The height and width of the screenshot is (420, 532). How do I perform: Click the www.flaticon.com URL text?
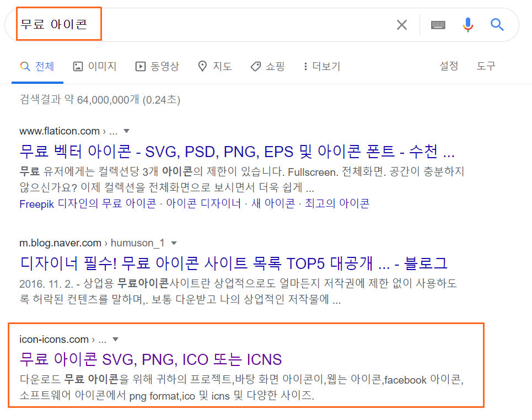tap(60, 131)
